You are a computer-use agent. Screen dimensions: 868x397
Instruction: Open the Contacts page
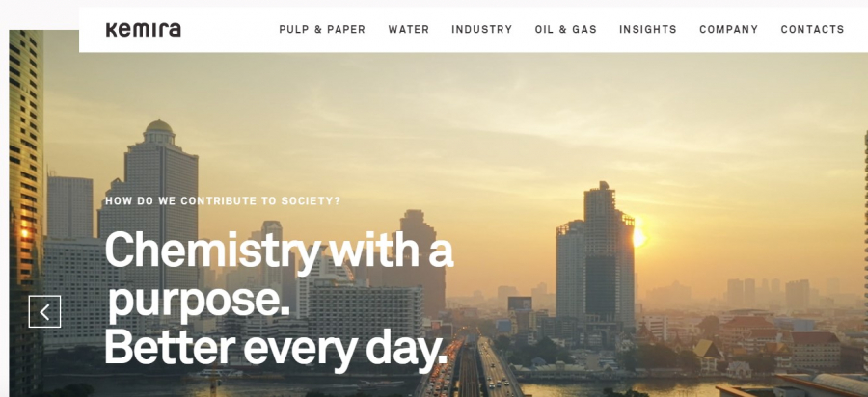812,29
